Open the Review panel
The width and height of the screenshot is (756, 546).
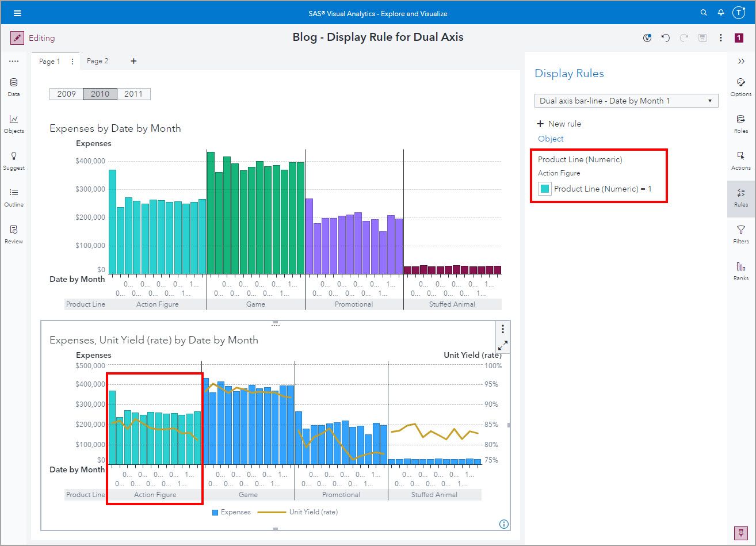[x=14, y=233]
